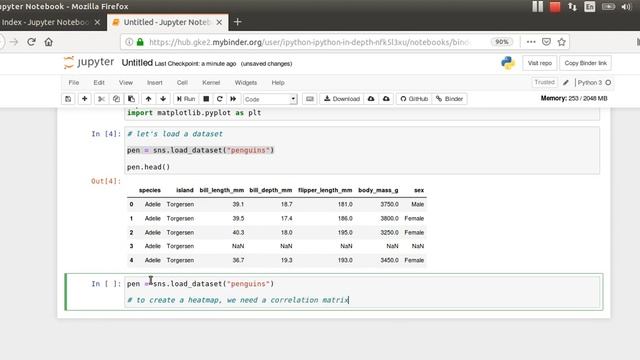Image resolution: width=640 pixels, height=360 pixels.
Task: Click the network up-down arrows icon
Action: coord(572,7)
